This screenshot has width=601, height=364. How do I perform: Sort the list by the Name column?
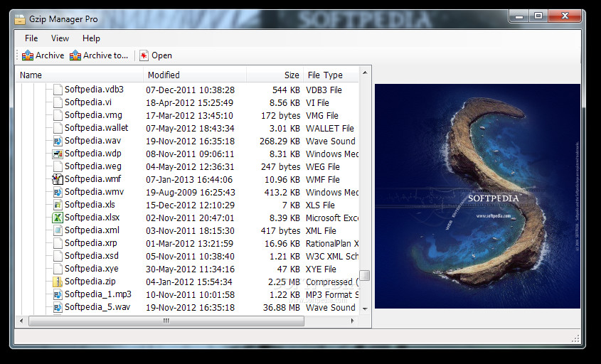80,75
